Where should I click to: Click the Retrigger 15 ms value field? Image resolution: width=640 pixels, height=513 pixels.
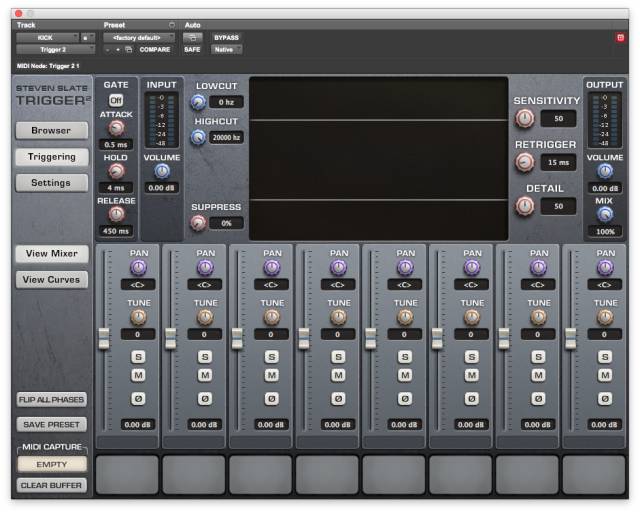pos(558,162)
